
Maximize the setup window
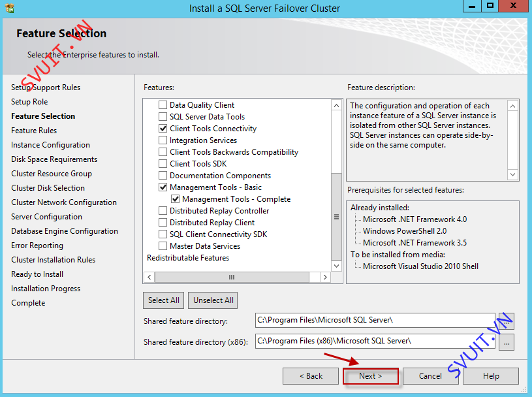(490, 6)
